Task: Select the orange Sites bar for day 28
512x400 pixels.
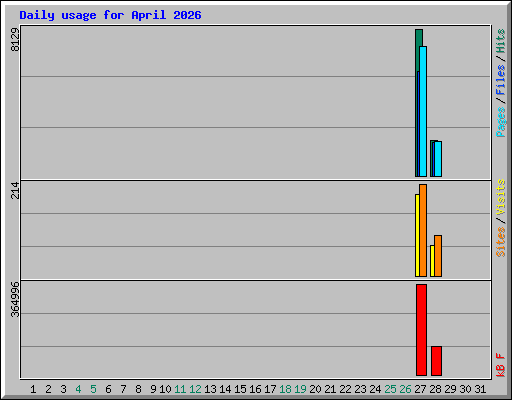Action: click(x=438, y=256)
